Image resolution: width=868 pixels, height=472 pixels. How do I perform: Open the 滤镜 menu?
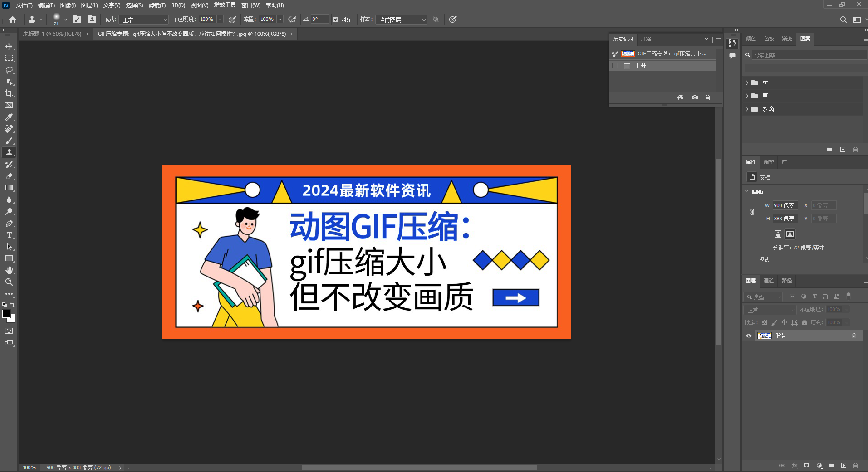pyautogui.click(x=157, y=5)
